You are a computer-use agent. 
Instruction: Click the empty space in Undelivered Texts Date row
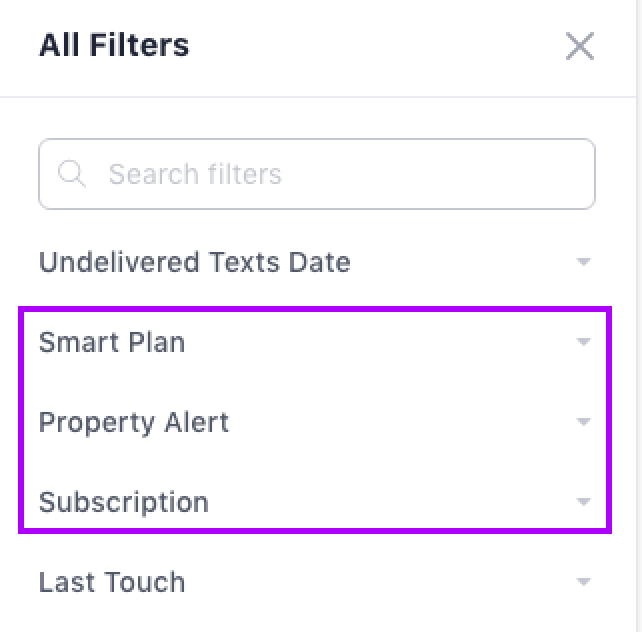pyautogui.click(x=460, y=262)
